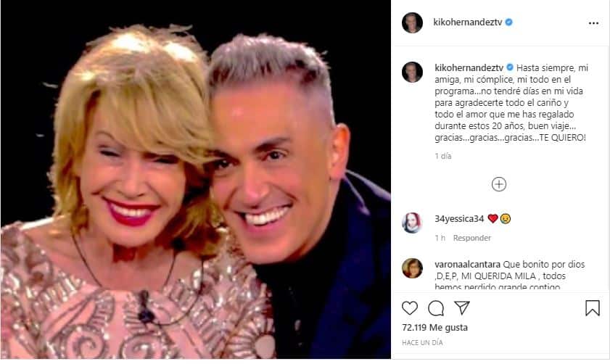Click kikohernandeztv username in post header
Viewport: 610px width, 364px height.
point(468,22)
